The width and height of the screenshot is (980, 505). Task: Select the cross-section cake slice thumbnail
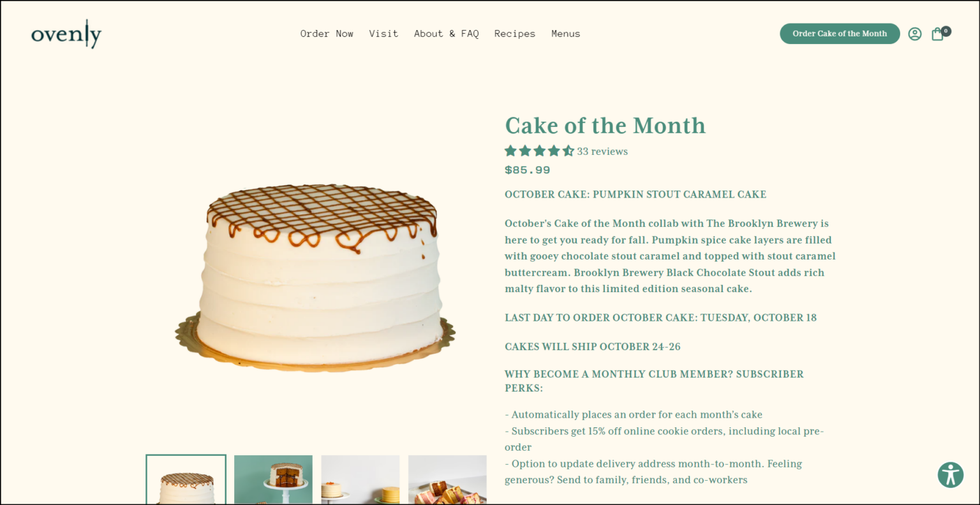pos(273,479)
